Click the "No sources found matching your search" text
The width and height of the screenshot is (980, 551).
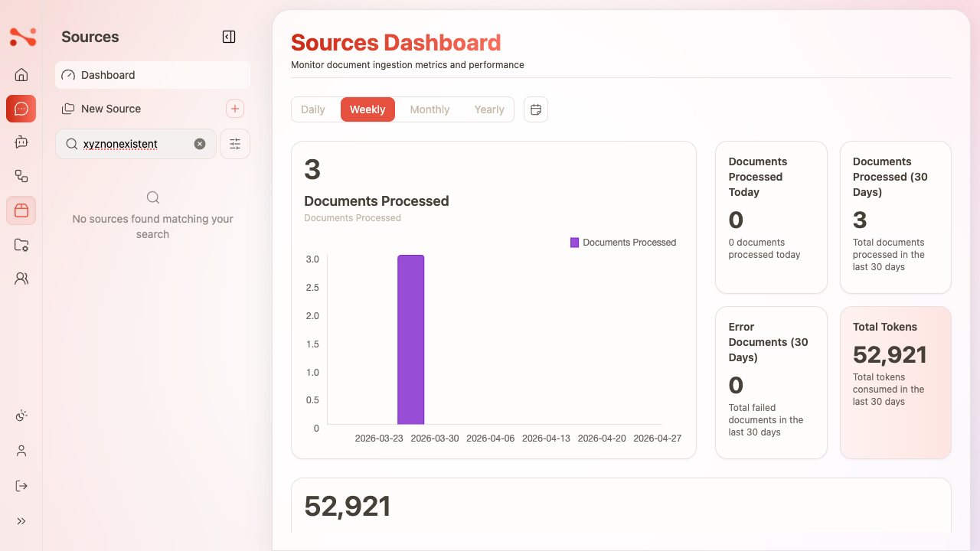pyautogui.click(x=152, y=227)
